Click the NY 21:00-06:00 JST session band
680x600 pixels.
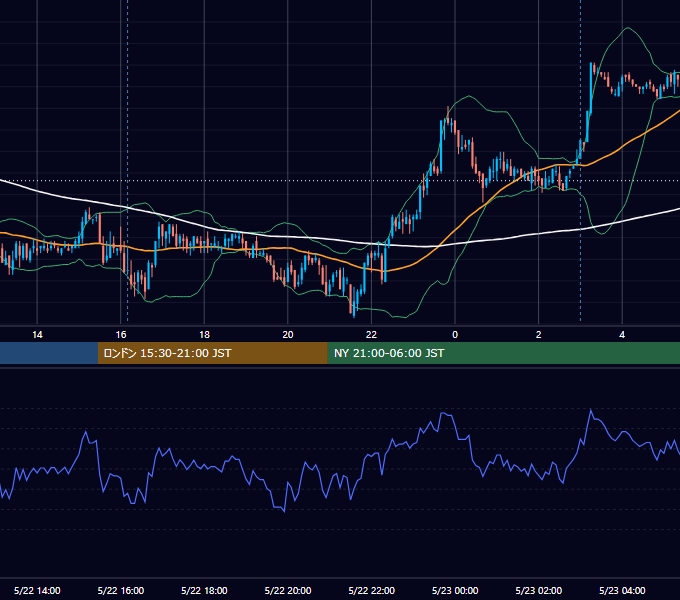coord(503,353)
